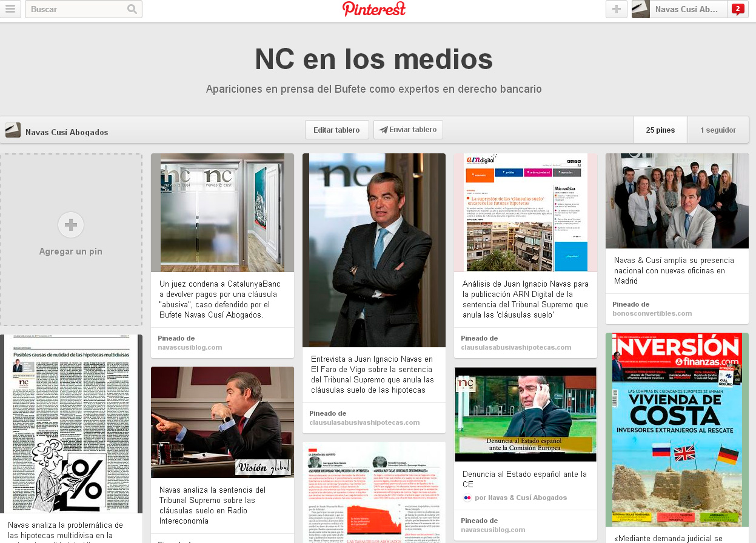
Task: Click the Entrevista a Juan Ignacio Navas description
Action: pyautogui.click(x=373, y=375)
